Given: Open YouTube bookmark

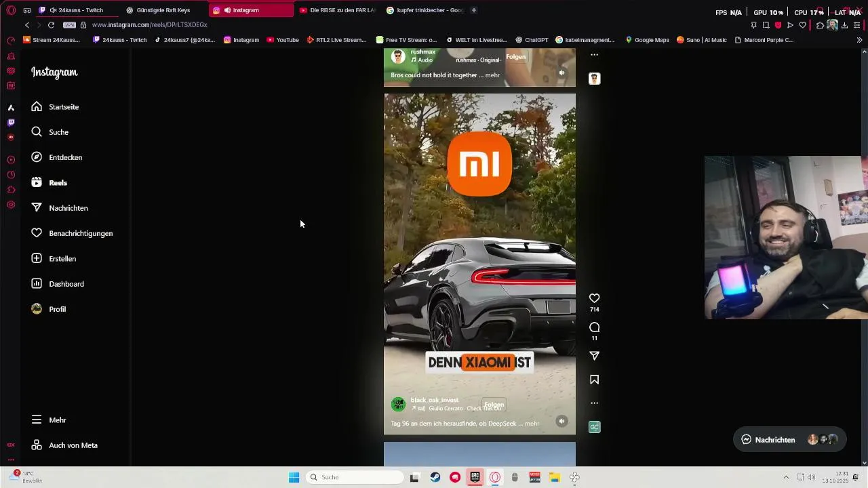Looking at the screenshot, I should click(283, 40).
